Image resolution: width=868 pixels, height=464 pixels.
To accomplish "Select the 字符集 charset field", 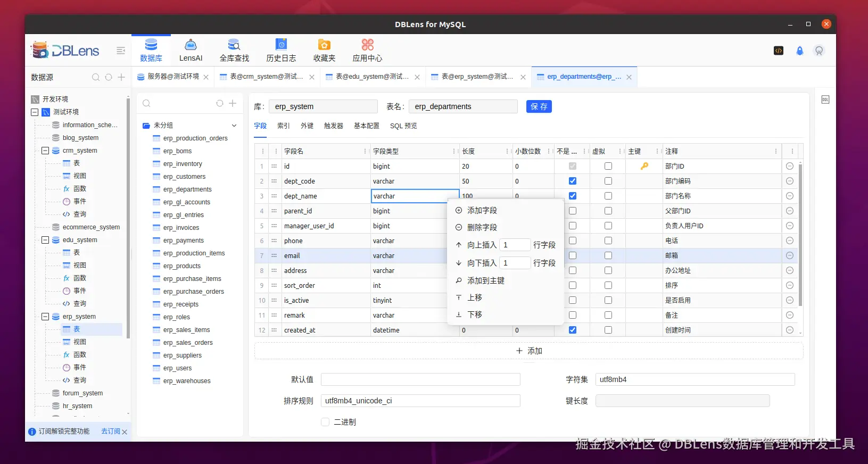I will (x=695, y=379).
